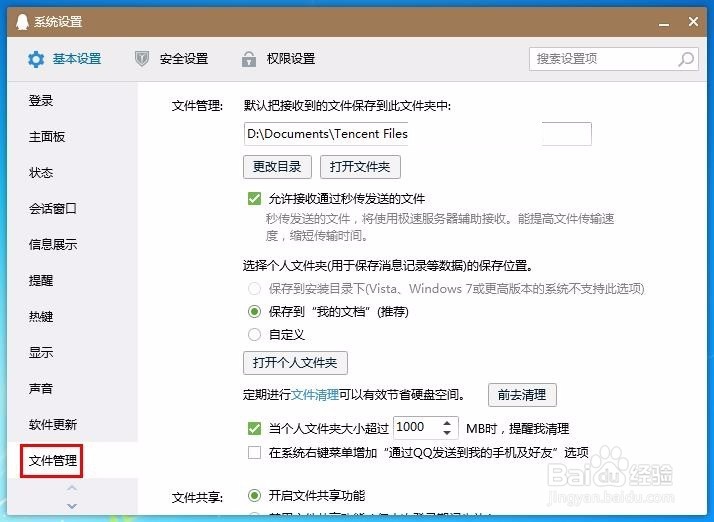Choose 自定义 radio option
The width and height of the screenshot is (714, 522).
pyautogui.click(x=254, y=335)
